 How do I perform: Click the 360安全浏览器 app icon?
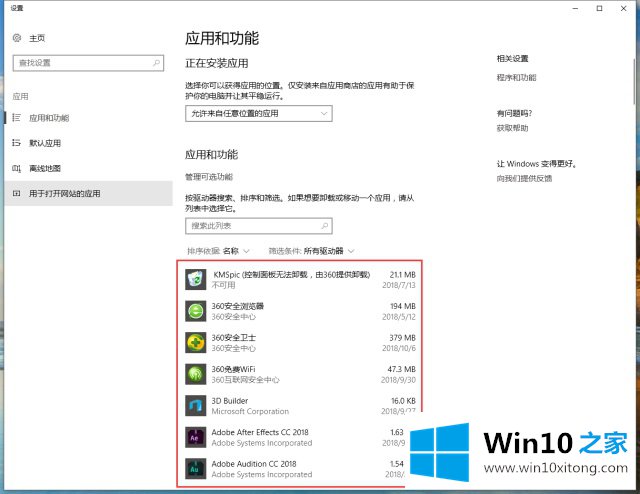click(x=195, y=311)
